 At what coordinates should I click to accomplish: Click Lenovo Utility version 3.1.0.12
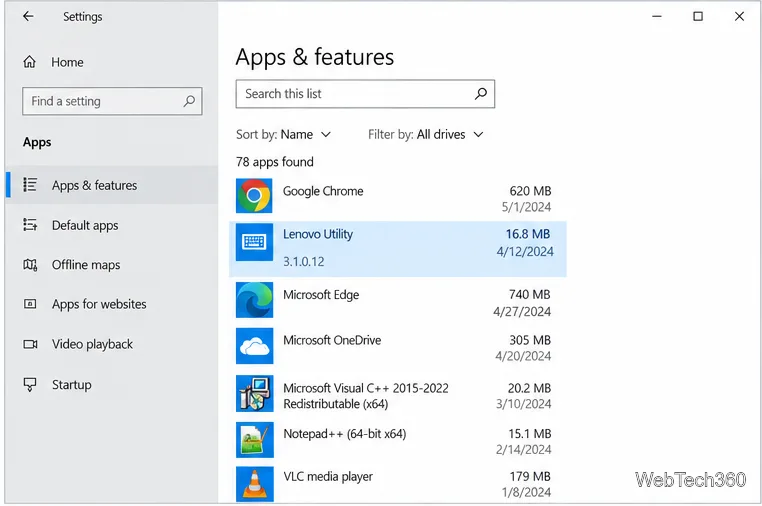pyautogui.click(x=304, y=262)
